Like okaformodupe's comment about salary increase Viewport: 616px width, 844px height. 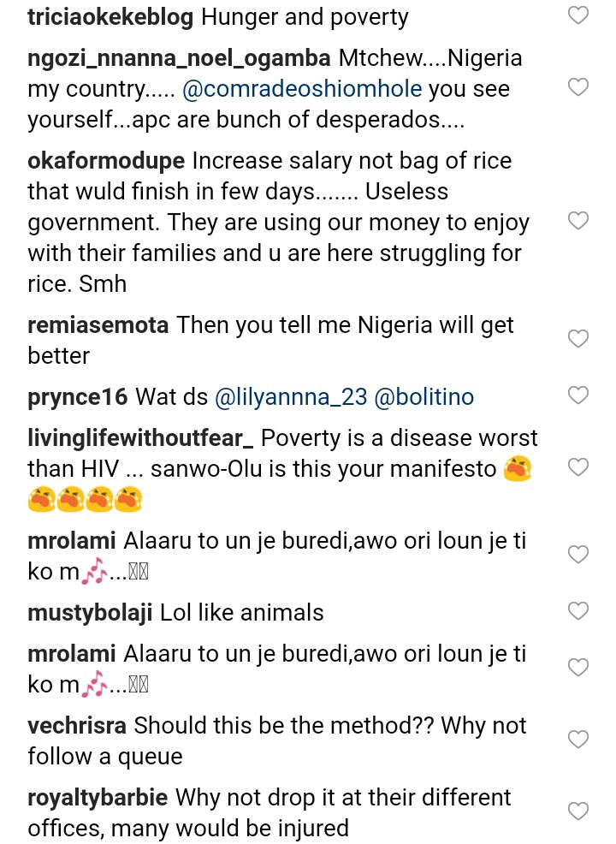tap(578, 221)
